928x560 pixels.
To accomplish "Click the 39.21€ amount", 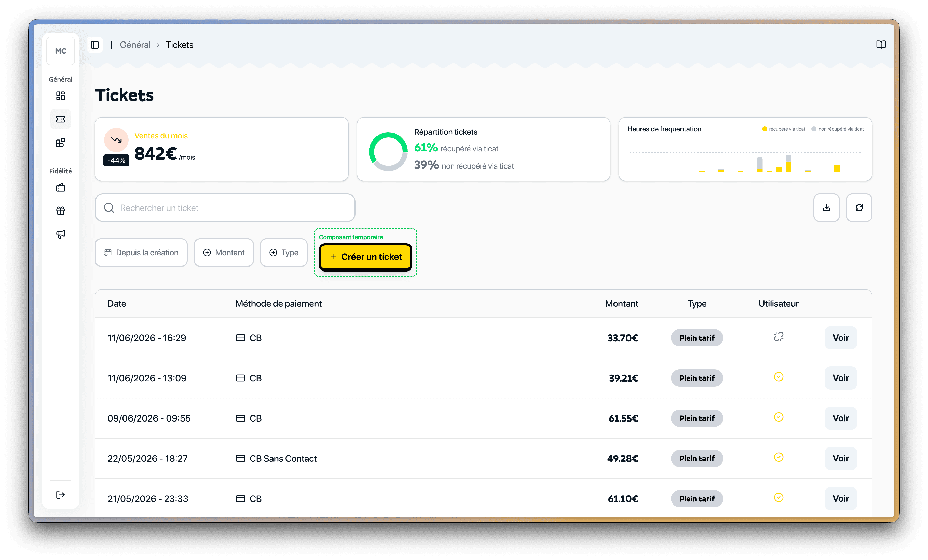I will click(x=623, y=378).
